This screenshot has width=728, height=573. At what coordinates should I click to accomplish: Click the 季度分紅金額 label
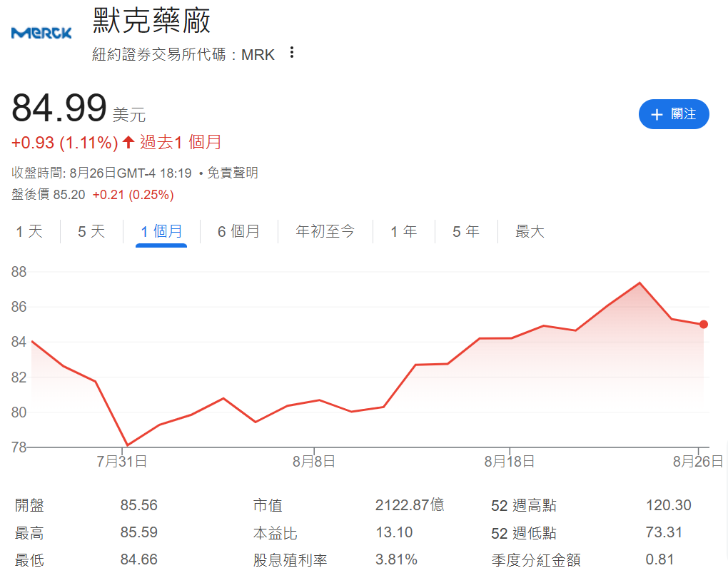[536, 560]
